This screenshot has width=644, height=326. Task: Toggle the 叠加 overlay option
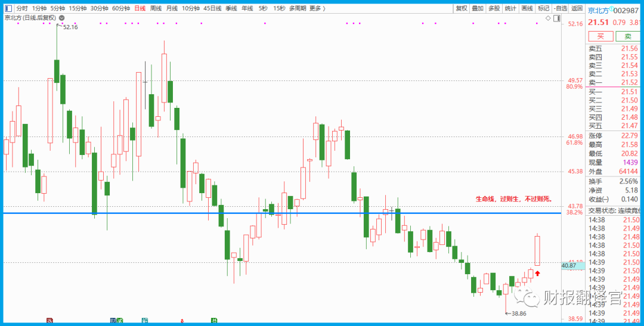click(x=478, y=8)
